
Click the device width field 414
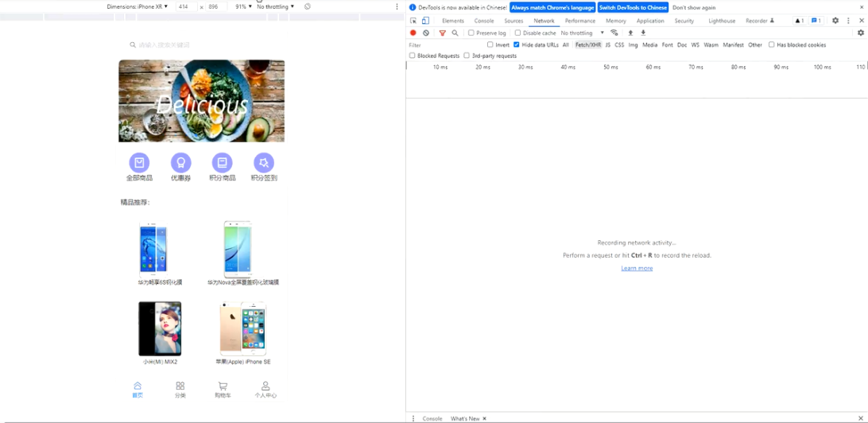click(x=186, y=6)
